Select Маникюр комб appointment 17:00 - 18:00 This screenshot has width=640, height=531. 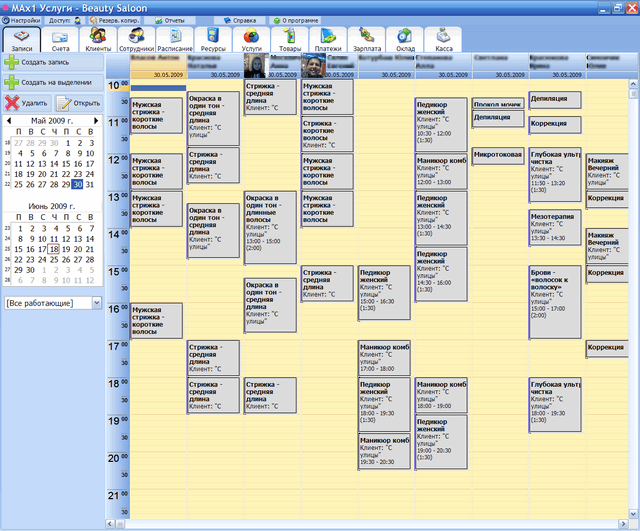(384, 358)
